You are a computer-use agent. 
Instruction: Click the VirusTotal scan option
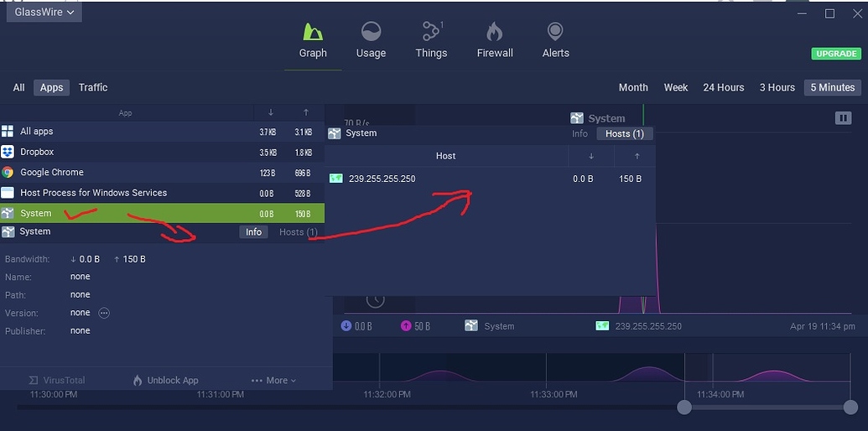[x=57, y=381]
